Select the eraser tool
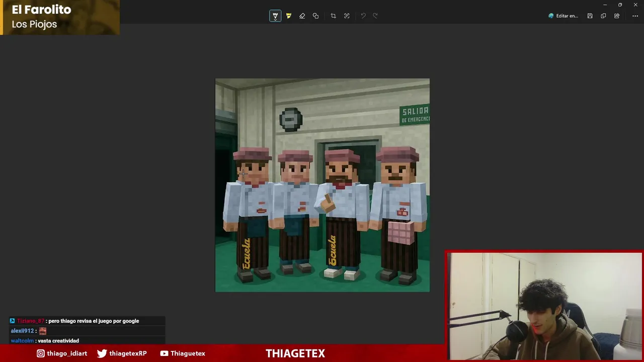 pyautogui.click(x=302, y=16)
